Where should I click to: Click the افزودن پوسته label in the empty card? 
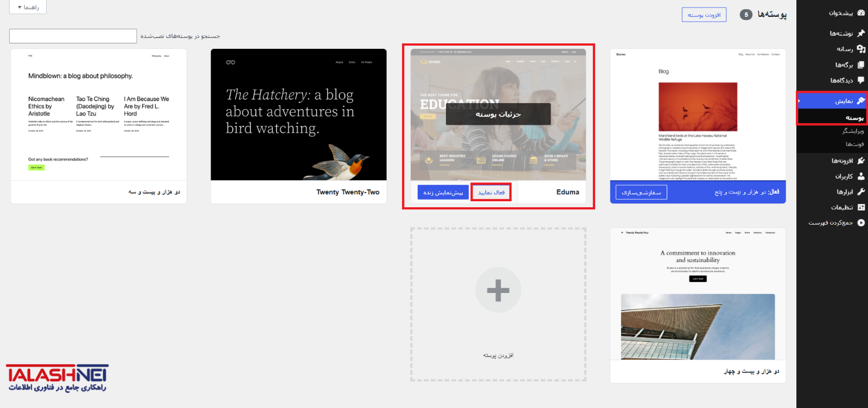pos(498,355)
